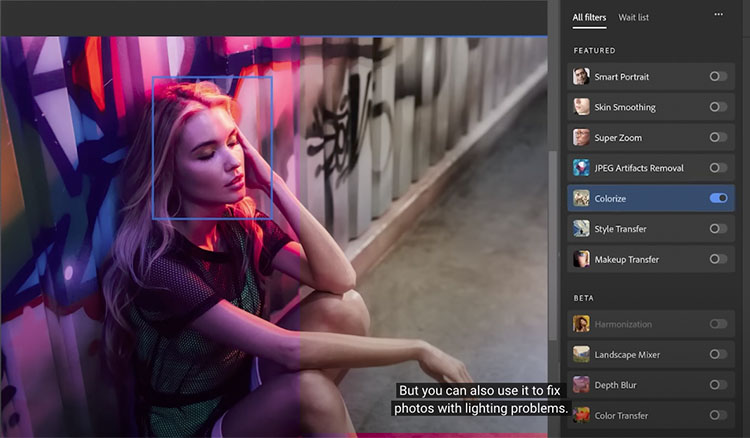Click the face detection box on portrait
This screenshot has width=750, height=438.
[212, 148]
